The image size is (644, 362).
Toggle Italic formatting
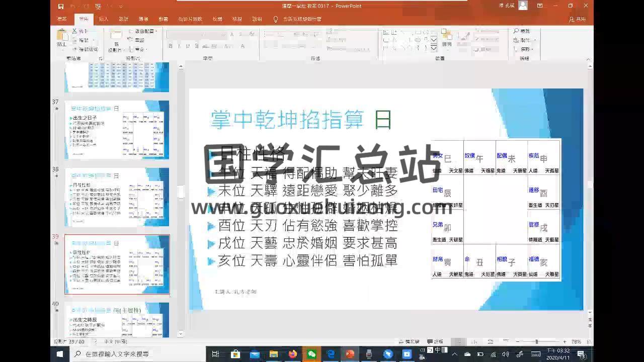(180, 45)
